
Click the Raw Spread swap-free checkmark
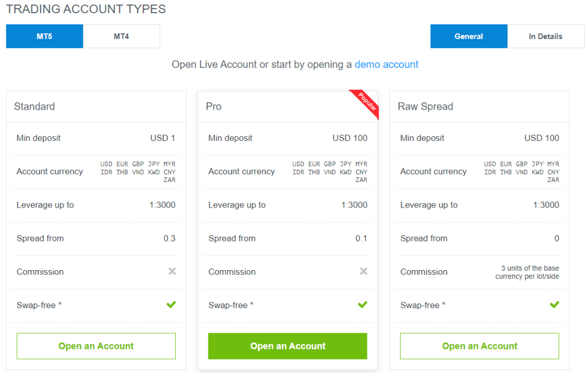555,305
